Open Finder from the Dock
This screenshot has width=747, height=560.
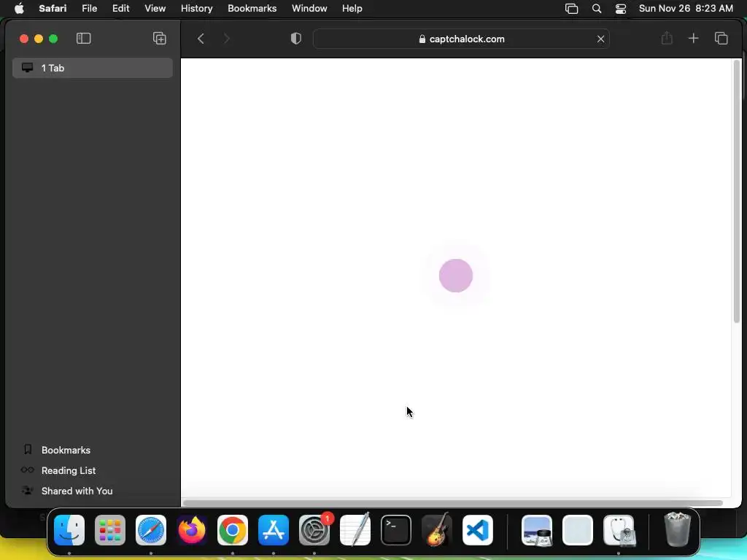(x=69, y=530)
